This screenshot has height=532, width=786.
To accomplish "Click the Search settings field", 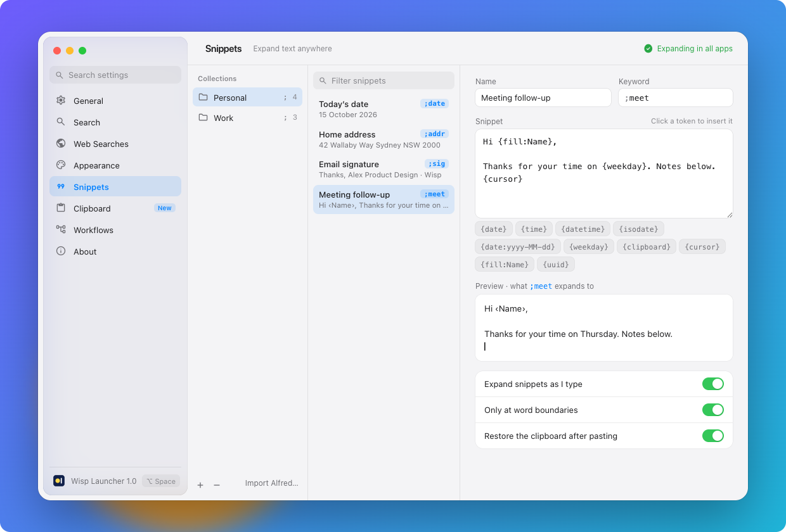I will click(x=115, y=75).
